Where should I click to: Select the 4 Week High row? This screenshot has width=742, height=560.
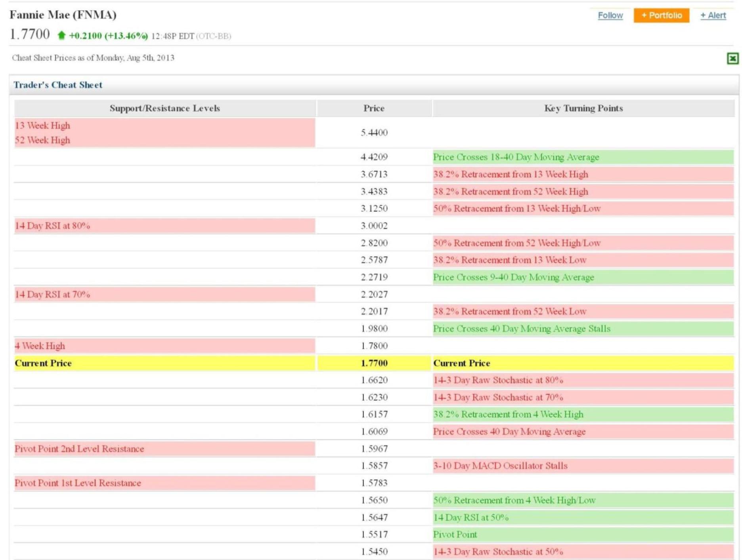click(x=40, y=346)
